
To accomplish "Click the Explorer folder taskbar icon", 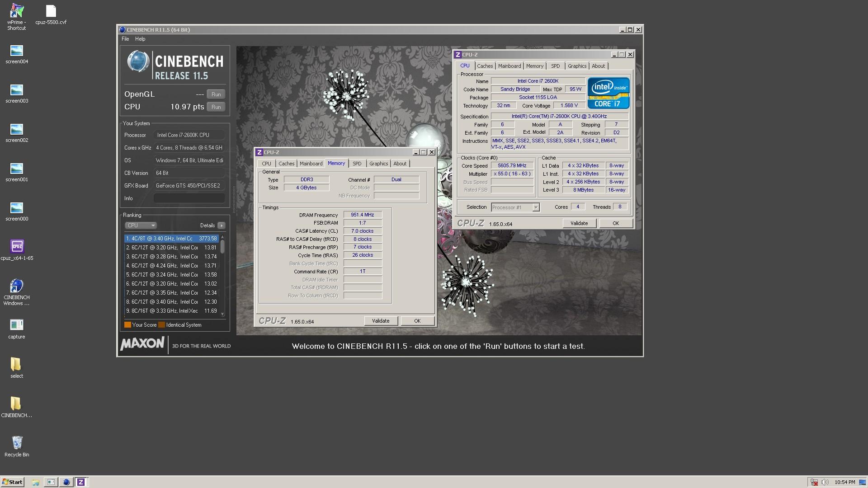I will (36, 482).
